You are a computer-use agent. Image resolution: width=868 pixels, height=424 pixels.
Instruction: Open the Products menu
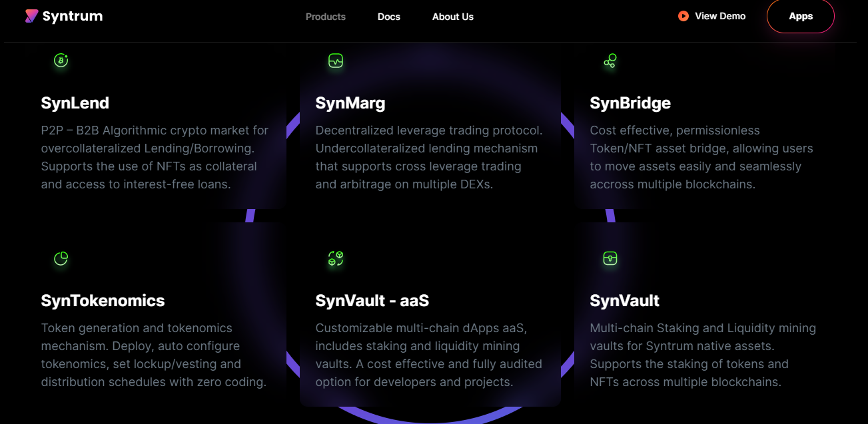(x=325, y=17)
